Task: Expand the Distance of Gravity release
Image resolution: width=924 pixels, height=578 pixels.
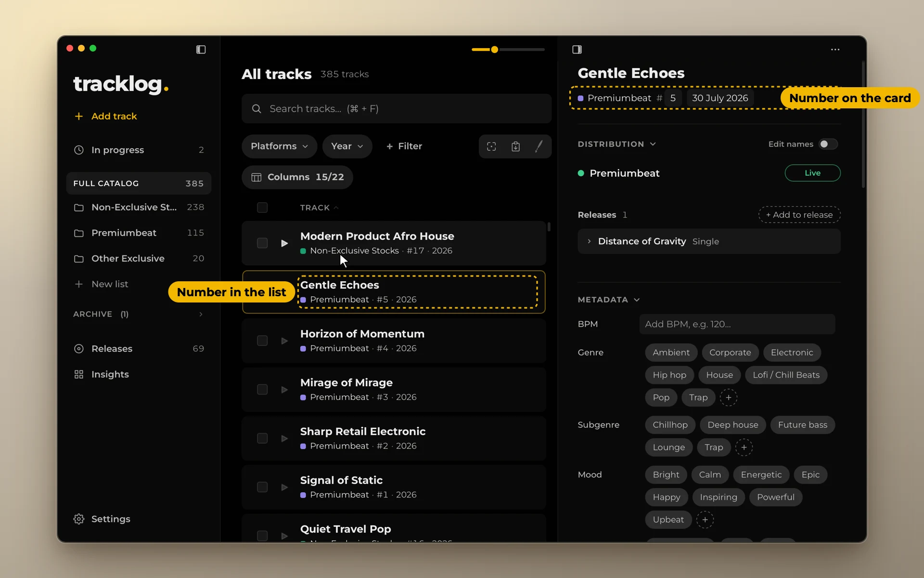Action: [x=589, y=241]
